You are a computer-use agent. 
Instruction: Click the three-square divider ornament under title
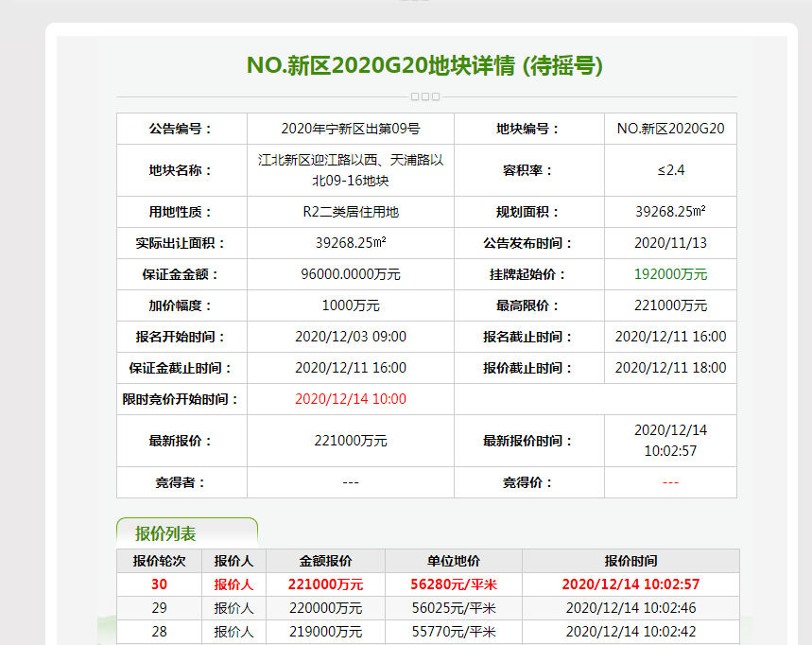pos(425,96)
